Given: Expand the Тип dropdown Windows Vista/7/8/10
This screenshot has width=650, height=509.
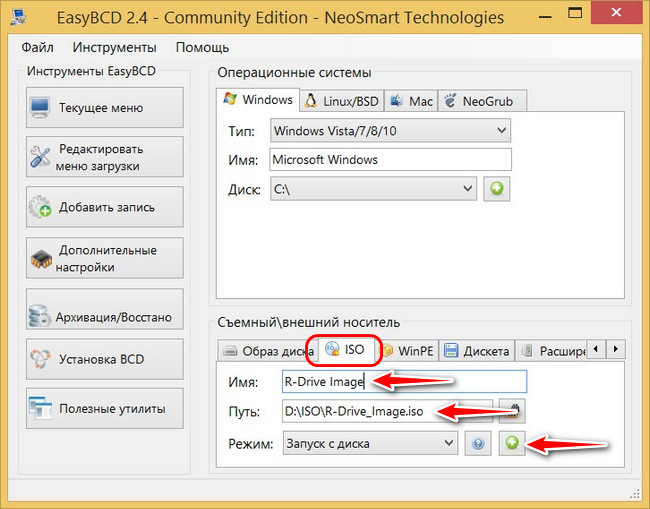Looking at the screenshot, I should 390,131.
